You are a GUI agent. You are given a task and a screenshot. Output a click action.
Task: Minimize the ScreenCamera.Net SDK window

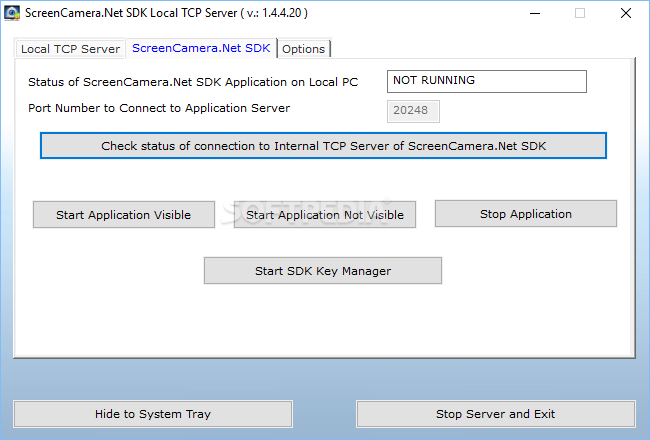click(x=535, y=13)
